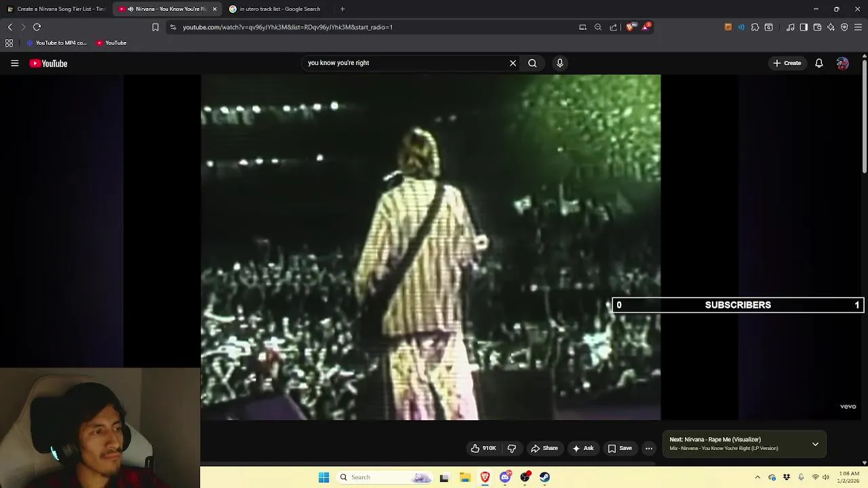Bookmark this page with the bookmark icon
The height and width of the screenshot is (488, 868).
[x=155, y=27]
